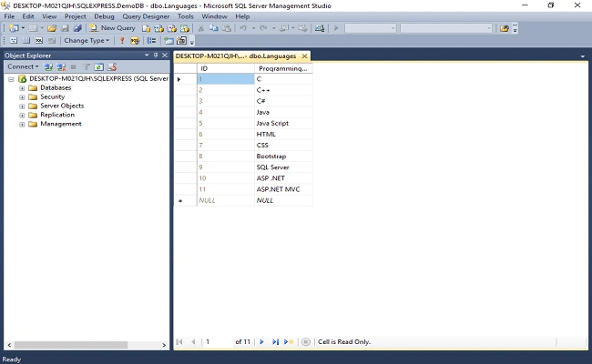Viewport: 592px width, 364px height.
Task: Expand the Management folder
Action: click(22, 124)
